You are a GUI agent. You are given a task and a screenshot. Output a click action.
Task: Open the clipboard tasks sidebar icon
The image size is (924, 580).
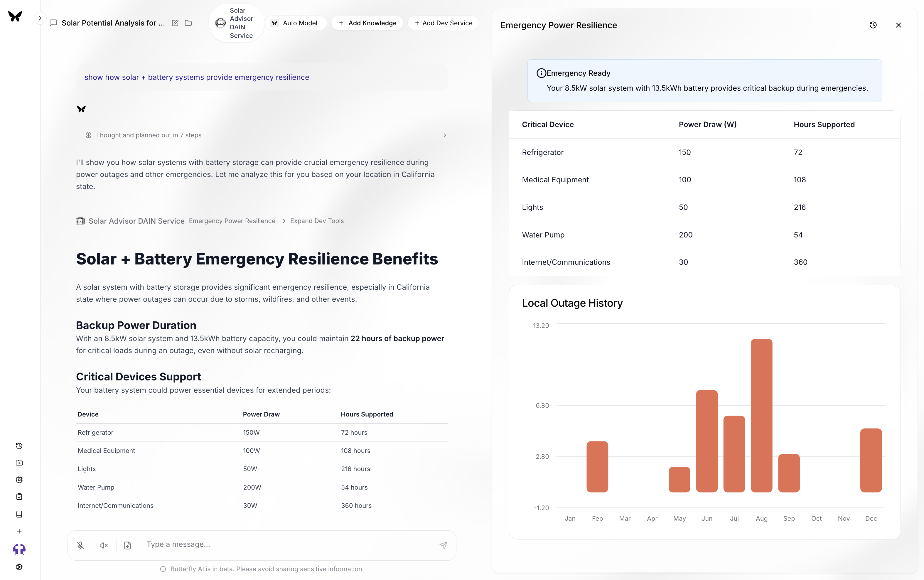[x=19, y=496]
